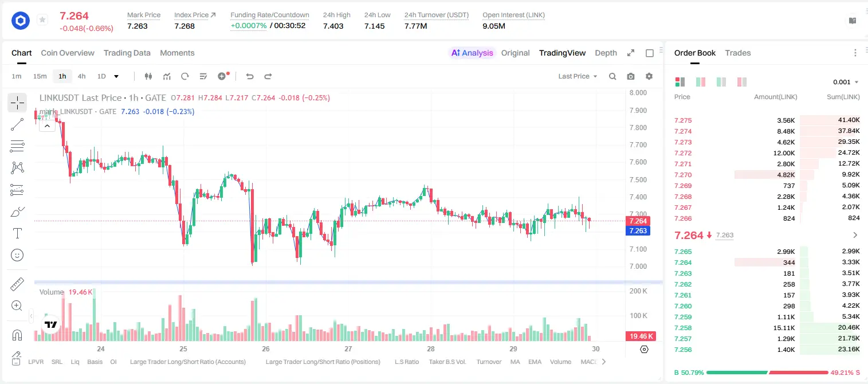Expand the 1D timeframe dropdown
Viewport: 868px width, 384px height.
116,76
